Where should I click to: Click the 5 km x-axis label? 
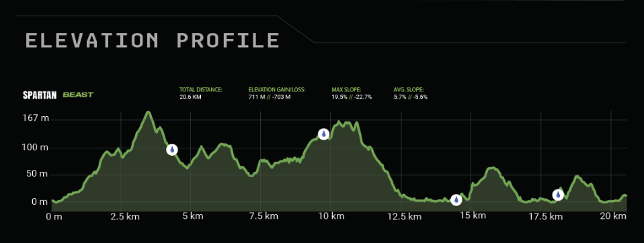[x=193, y=216]
